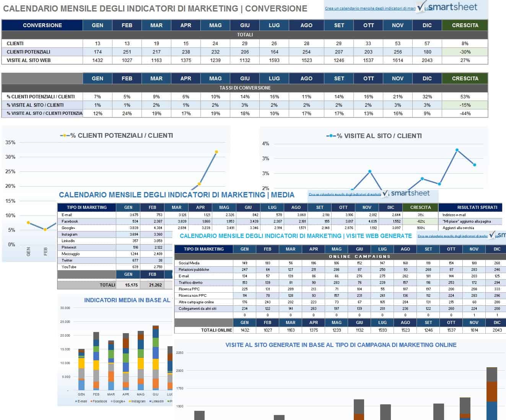Select the yellow legend marker of '% CLIENTI POTENZIALI / CLIENTI' chart
Image resolution: width=506 pixels, height=420 pixels.
coord(64,135)
